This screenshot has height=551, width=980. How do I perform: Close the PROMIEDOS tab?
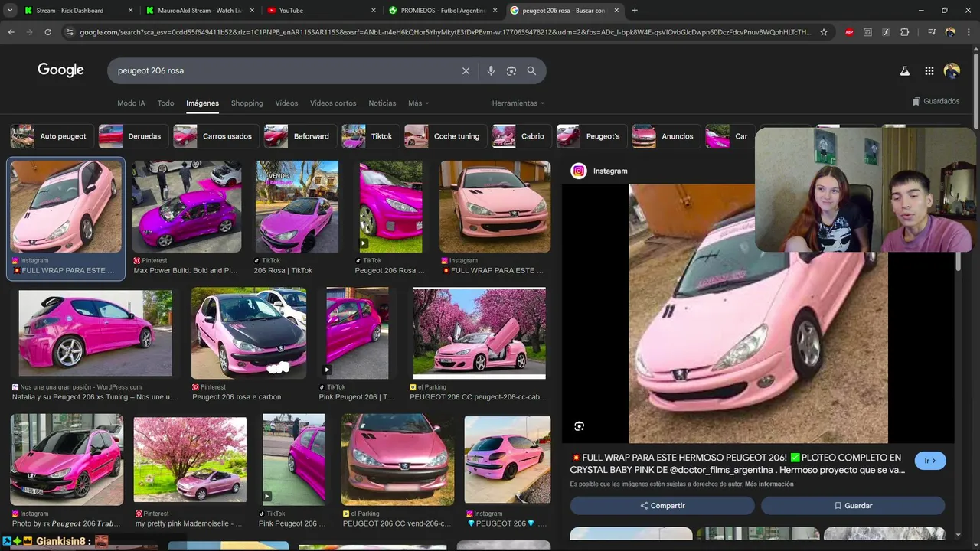[x=495, y=11]
